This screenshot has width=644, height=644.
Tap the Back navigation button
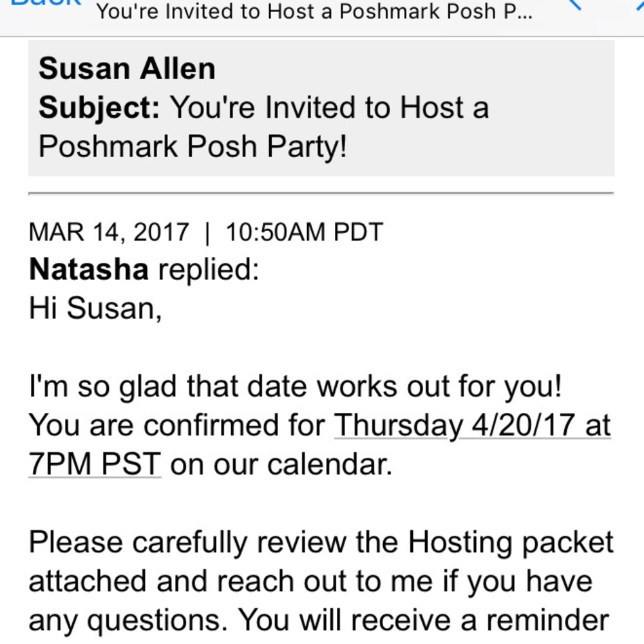[45, 3]
